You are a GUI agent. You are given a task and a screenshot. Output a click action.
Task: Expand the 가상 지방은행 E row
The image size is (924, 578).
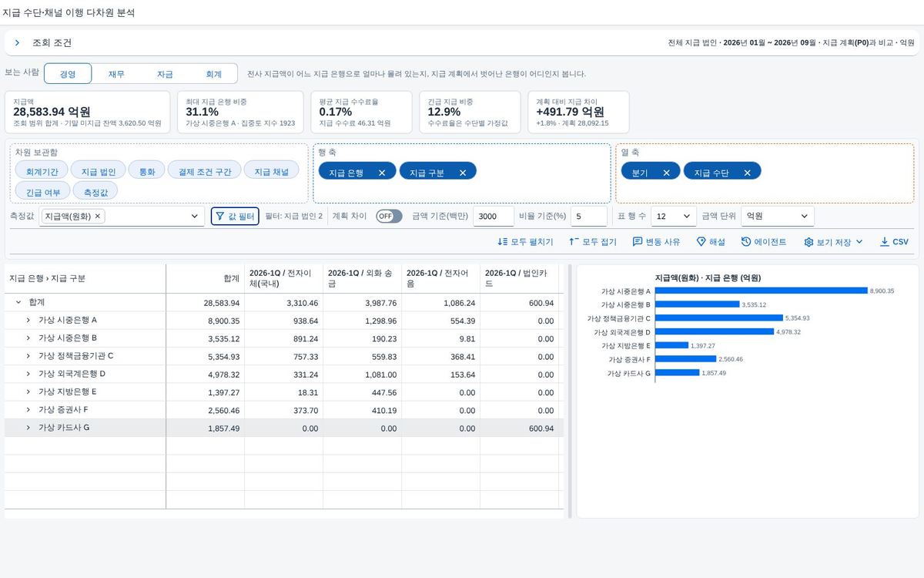click(x=28, y=392)
